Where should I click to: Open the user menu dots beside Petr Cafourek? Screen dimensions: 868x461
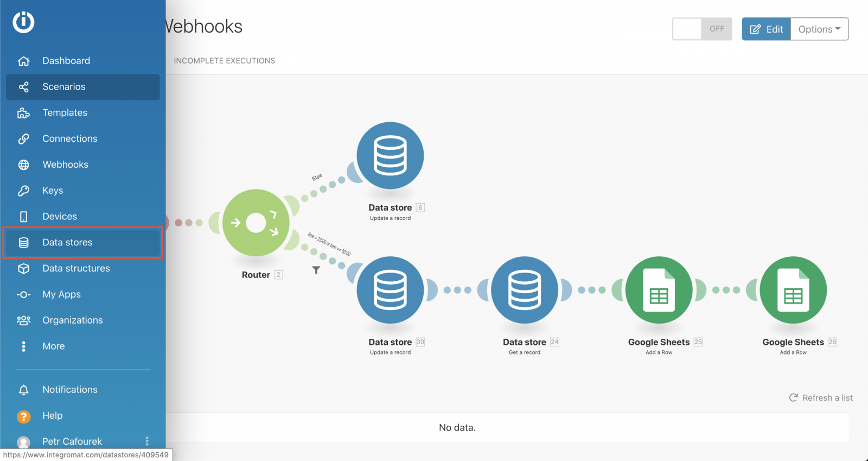147,441
